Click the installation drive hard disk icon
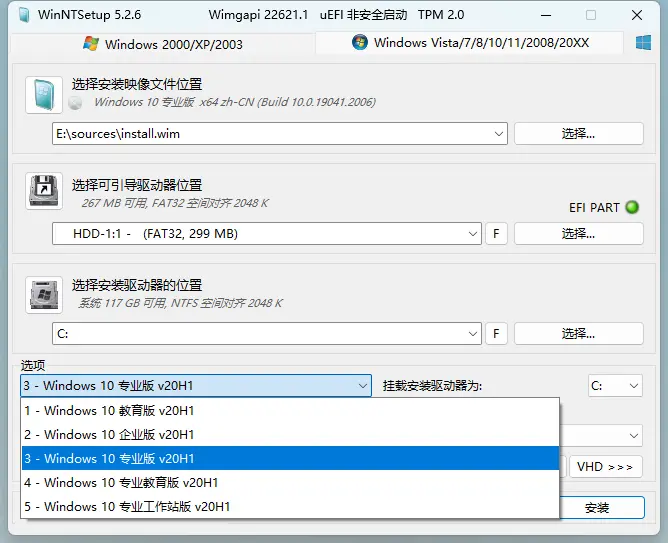Screen dimensions: 668x543 pyautogui.click(x=44, y=295)
